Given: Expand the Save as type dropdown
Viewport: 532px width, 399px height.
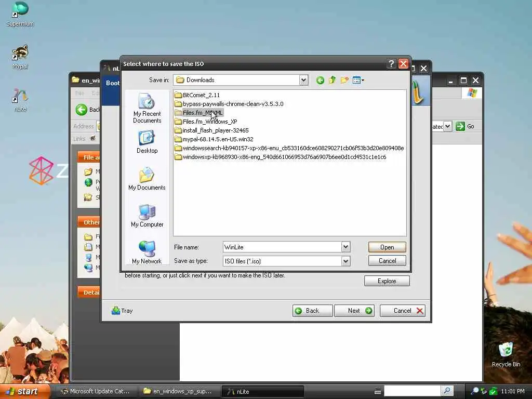Looking at the screenshot, I should (x=345, y=261).
